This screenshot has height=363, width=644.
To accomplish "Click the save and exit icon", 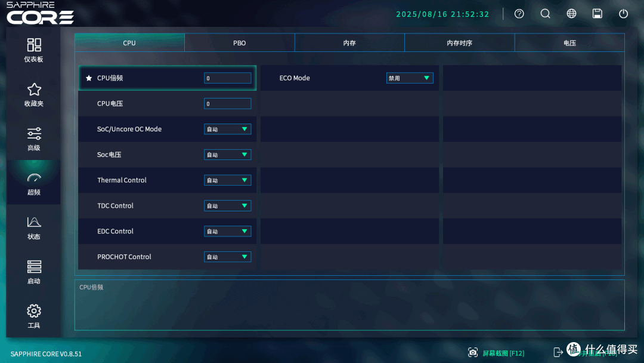I will [x=558, y=352].
